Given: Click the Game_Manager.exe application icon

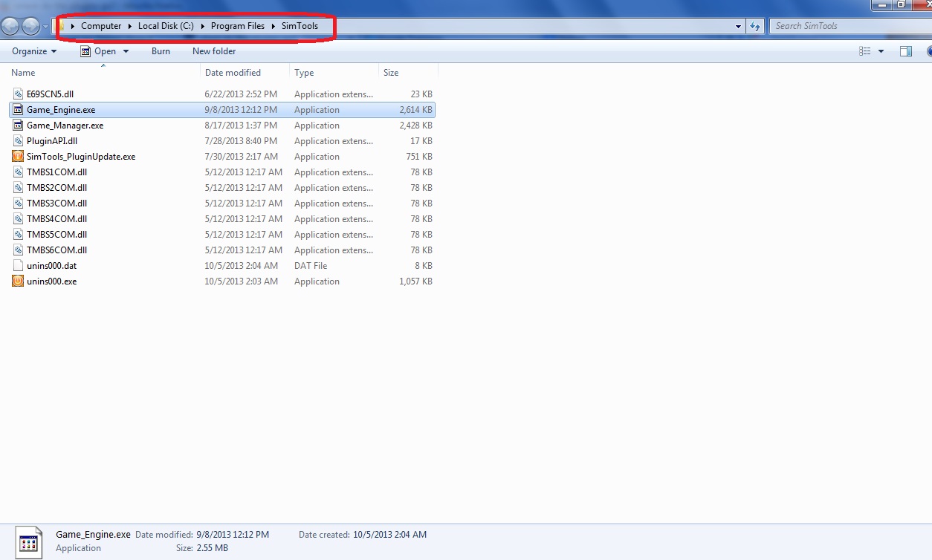Looking at the screenshot, I should pyautogui.click(x=18, y=126).
